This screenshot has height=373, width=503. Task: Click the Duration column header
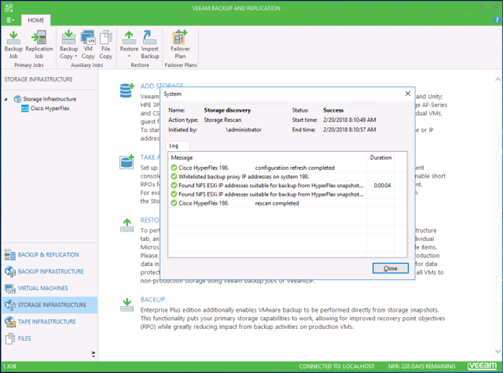(381, 158)
